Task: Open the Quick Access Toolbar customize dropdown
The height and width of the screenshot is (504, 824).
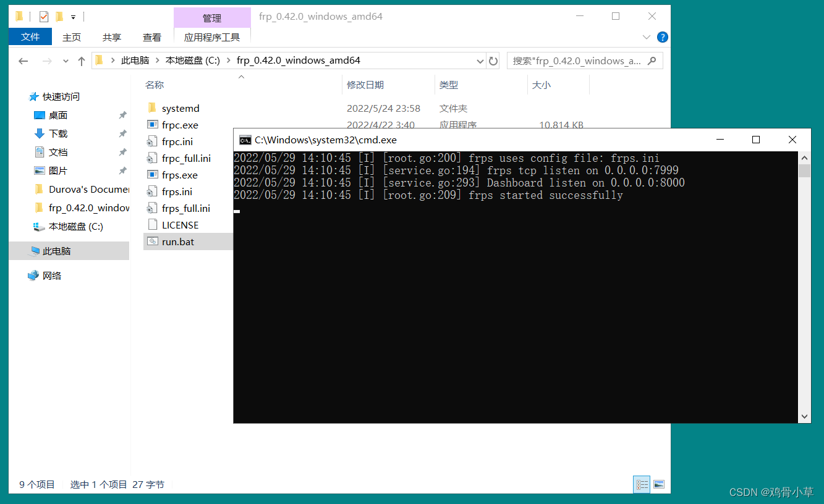Action: coord(73,17)
